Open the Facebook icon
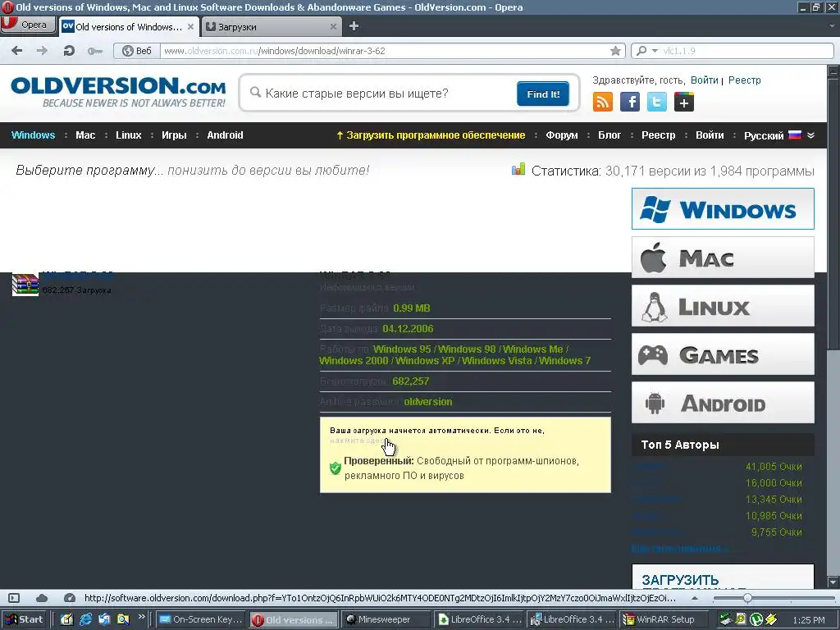The width and height of the screenshot is (840, 630). 630,102
